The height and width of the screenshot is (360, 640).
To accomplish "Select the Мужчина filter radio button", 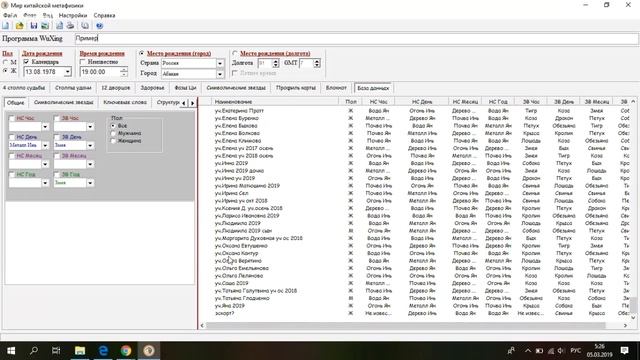I will coord(113,133).
